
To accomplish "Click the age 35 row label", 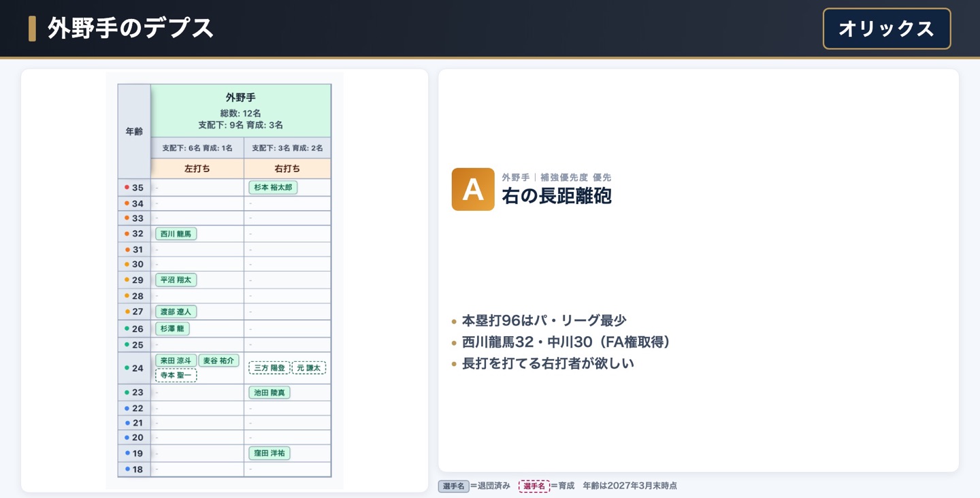I will point(134,188).
